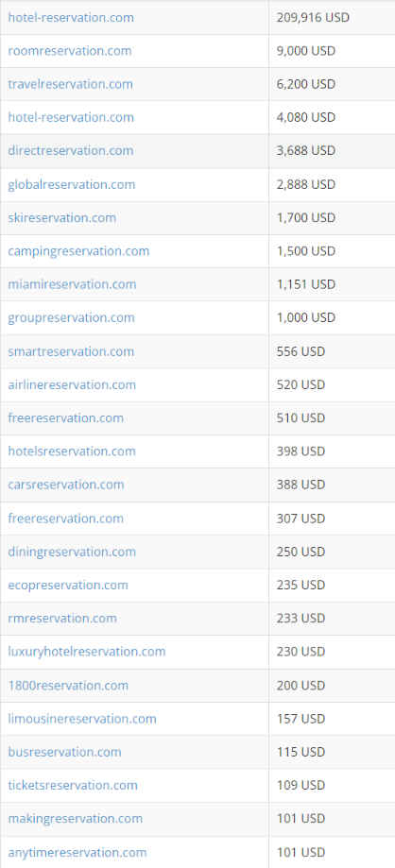Open luxuryhotelreservation.com link
This screenshot has height=868, width=395.
pos(86,652)
